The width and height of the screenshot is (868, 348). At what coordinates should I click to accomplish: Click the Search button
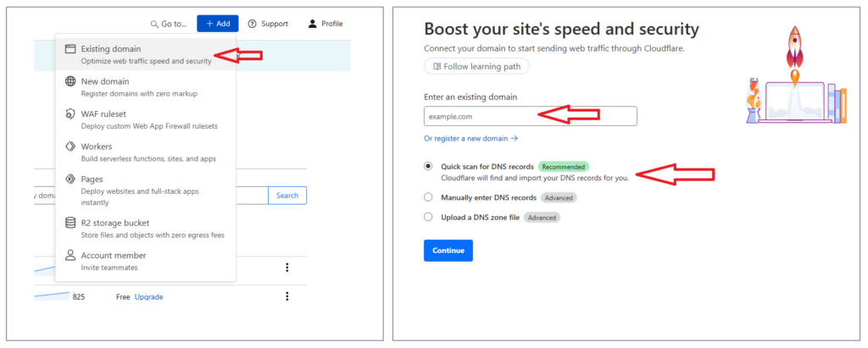pos(287,196)
